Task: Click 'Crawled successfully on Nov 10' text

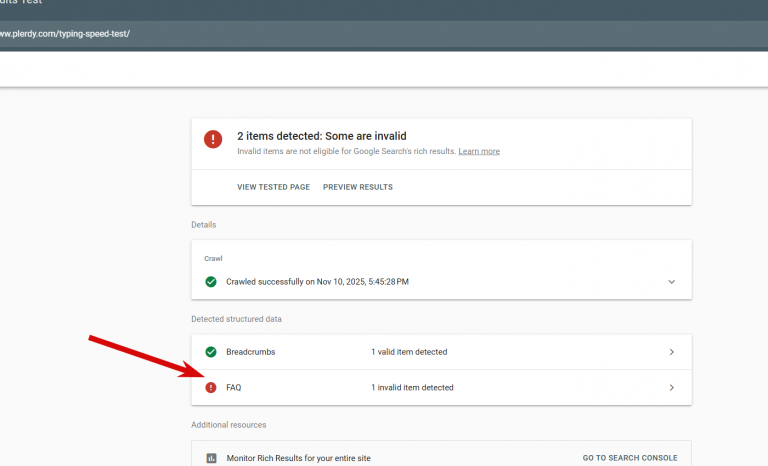Action: (317, 282)
